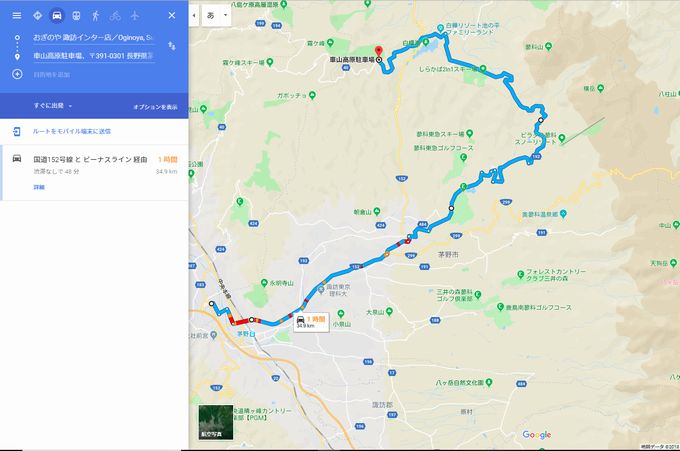680x451 pixels.
Task: Switch to satellite imagery thumbnail
Action: (216, 422)
